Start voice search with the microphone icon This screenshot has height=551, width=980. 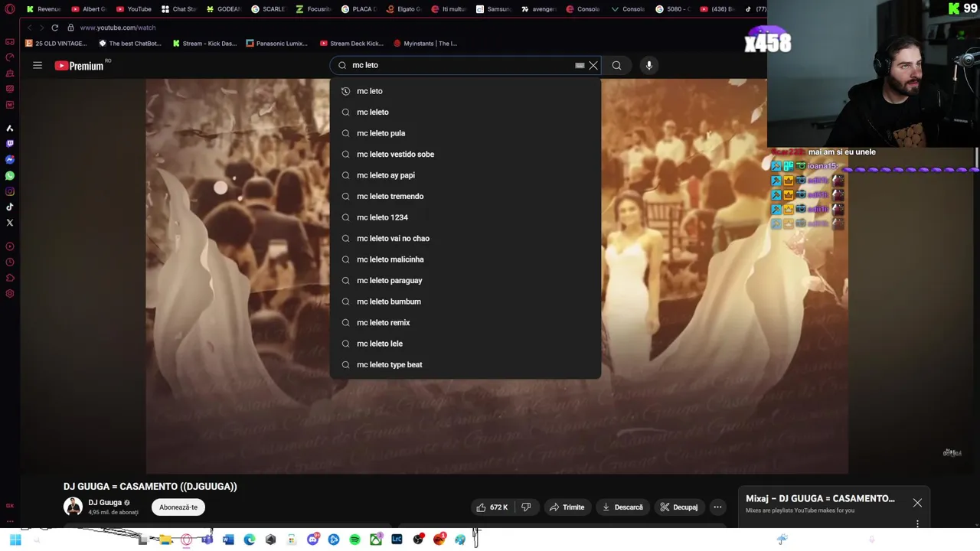tap(648, 66)
